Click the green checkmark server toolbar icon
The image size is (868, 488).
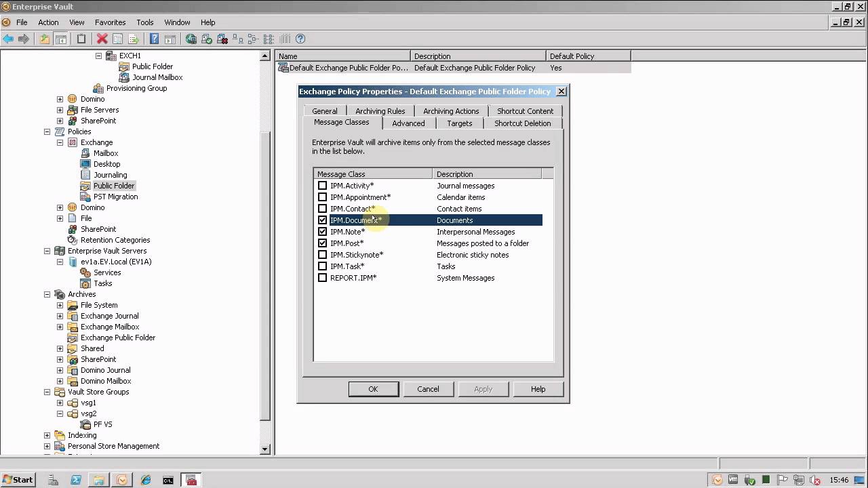[x=207, y=39]
